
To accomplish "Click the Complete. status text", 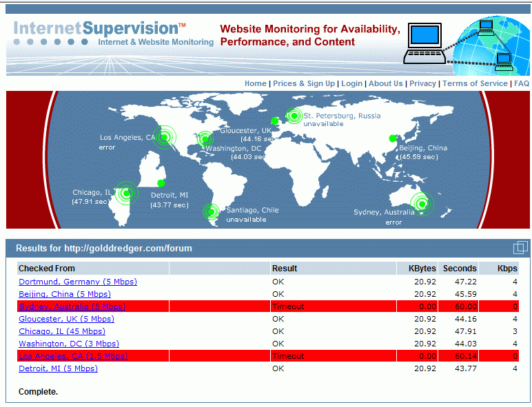I will point(38,392).
